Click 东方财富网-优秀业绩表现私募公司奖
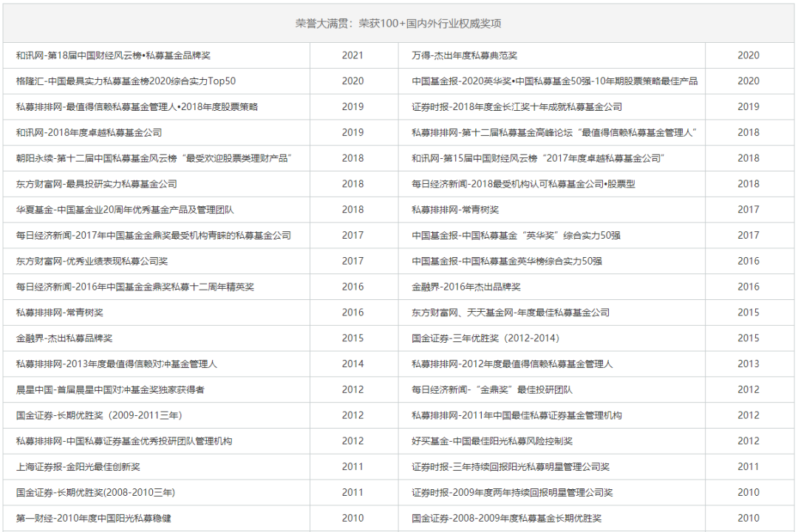 click(92, 261)
